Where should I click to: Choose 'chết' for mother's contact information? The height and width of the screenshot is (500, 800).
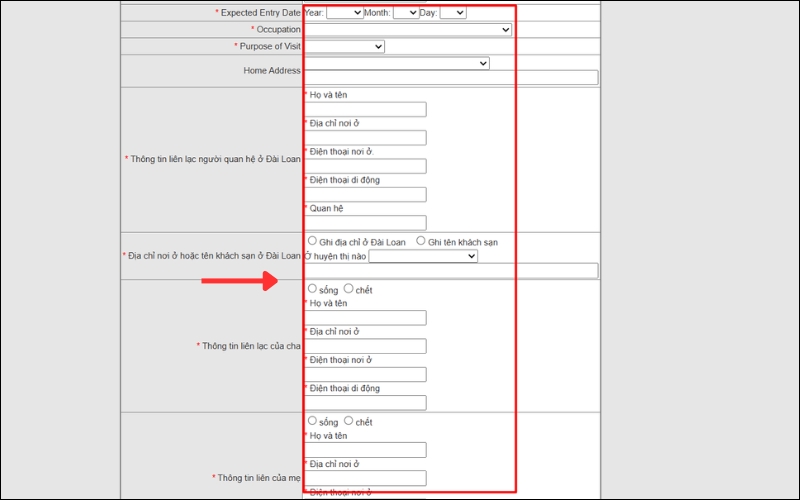point(348,421)
